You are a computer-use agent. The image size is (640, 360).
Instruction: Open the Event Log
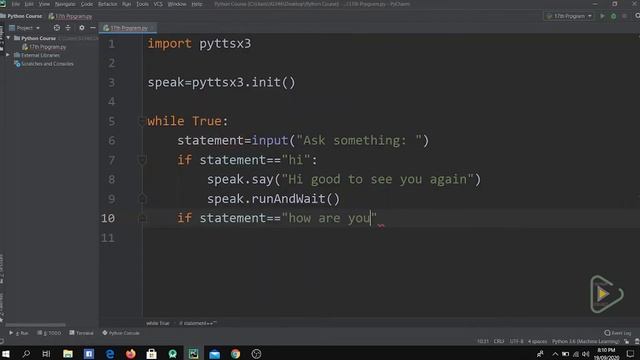click(x=618, y=333)
